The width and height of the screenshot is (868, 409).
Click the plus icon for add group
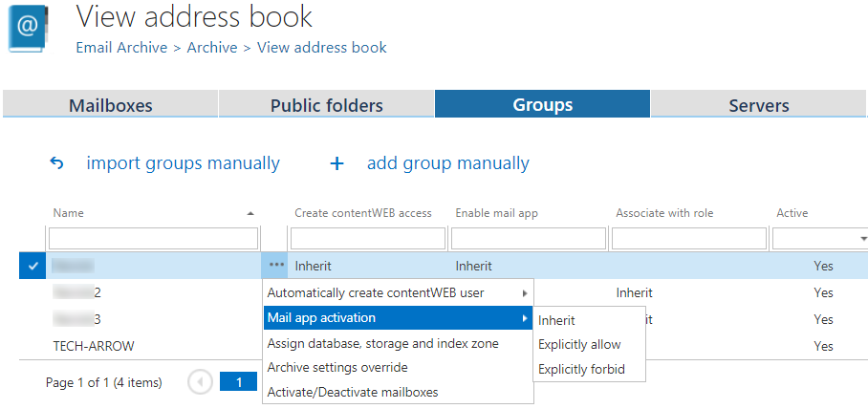pyautogui.click(x=336, y=163)
